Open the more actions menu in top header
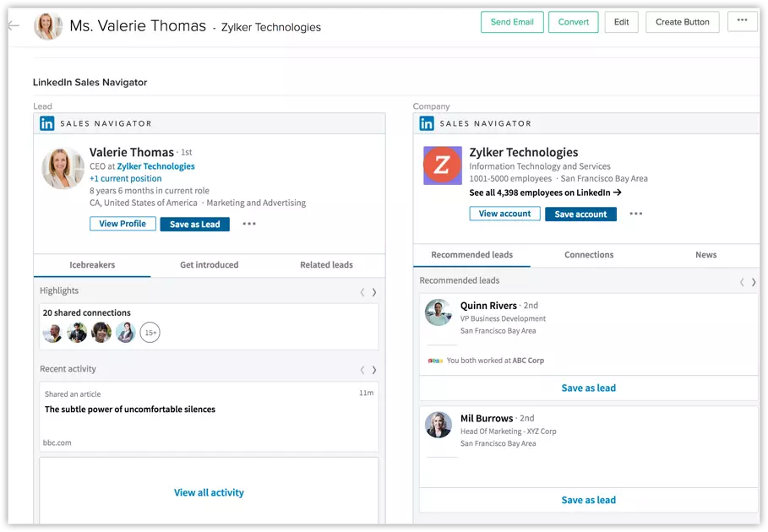Image resolution: width=768 pixels, height=532 pixels. [x=741, y=21]
